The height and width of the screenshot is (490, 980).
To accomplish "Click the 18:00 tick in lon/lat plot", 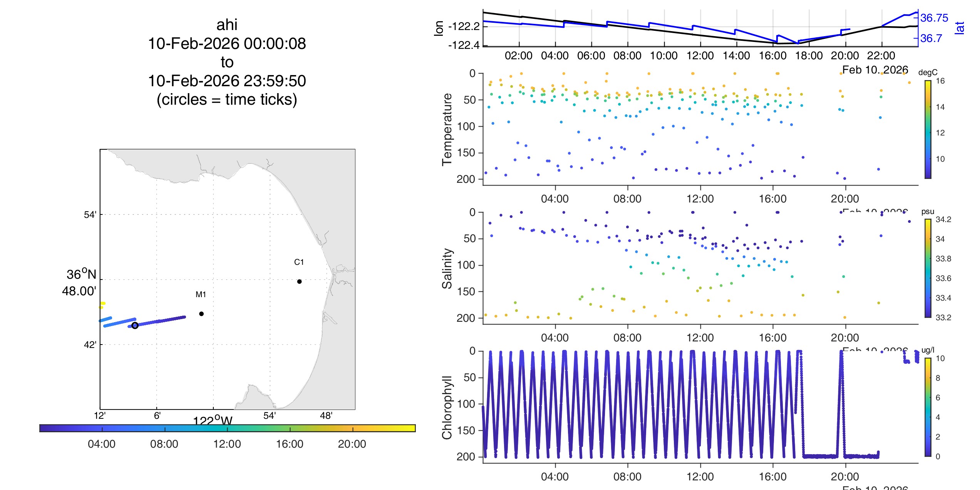I will (x=809, y=56).
